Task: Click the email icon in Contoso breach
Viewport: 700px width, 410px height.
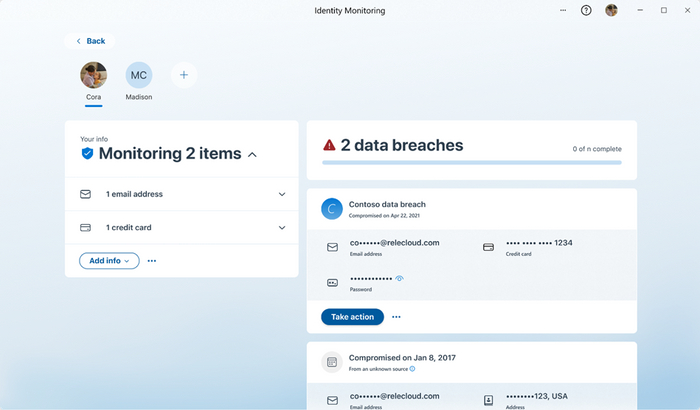Action: (x=332, y=247)
